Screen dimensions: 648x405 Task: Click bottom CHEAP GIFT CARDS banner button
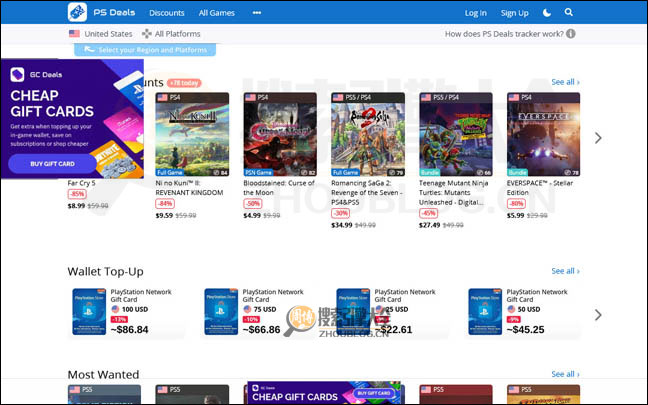[x=374, y=393]
